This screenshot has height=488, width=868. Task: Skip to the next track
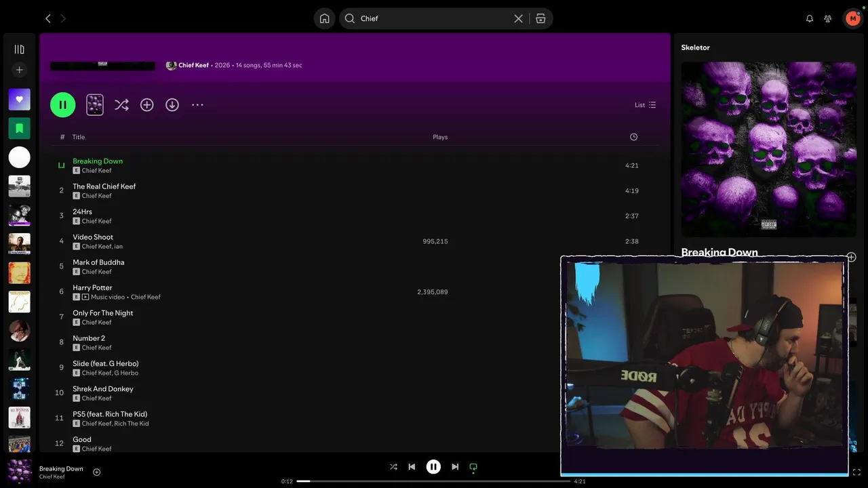tap(455, 466)
